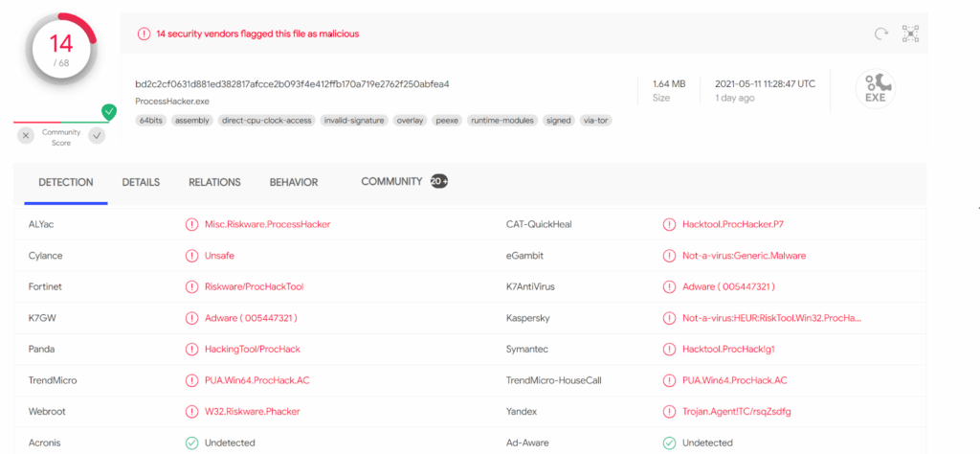Click the 1.64 MB size value

click(669, 83)
